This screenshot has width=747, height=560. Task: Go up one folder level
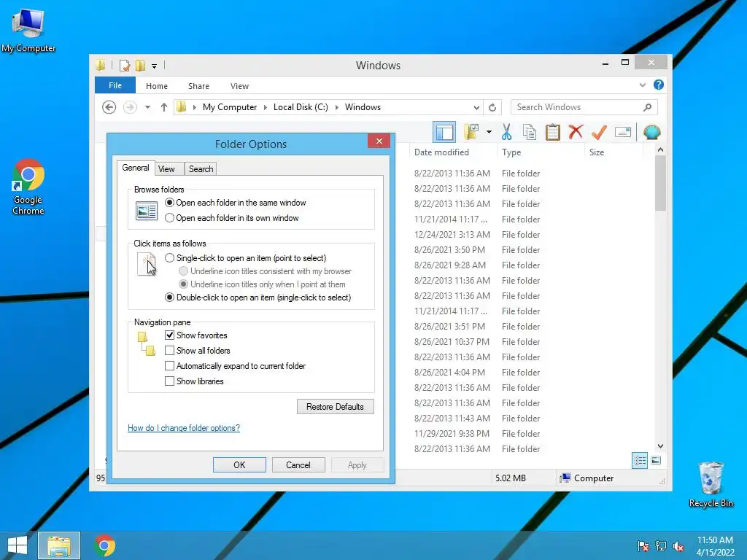pos(164,107)
